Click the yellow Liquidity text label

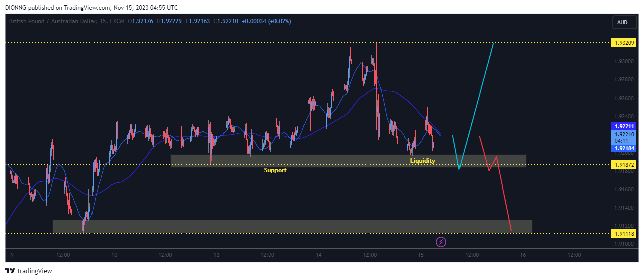423,161
